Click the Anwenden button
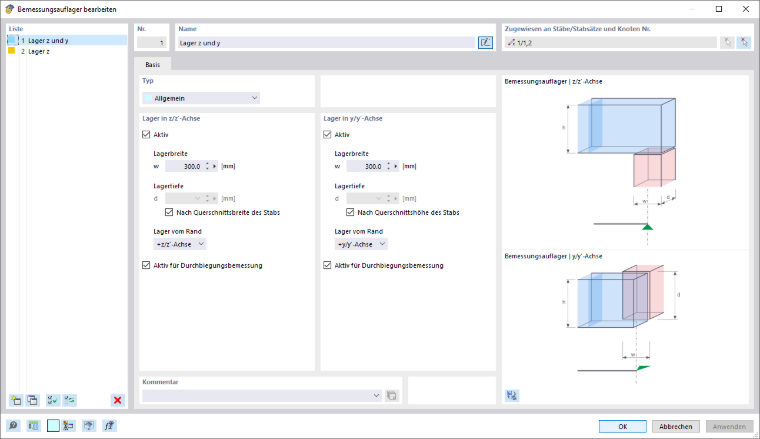The width and height of the screenshot is (760, 439). [x=729, y=426]
